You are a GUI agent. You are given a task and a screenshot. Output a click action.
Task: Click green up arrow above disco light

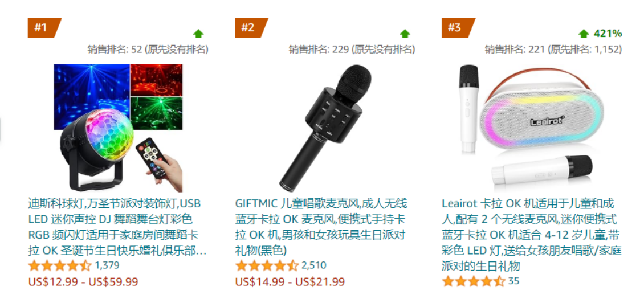199,34
